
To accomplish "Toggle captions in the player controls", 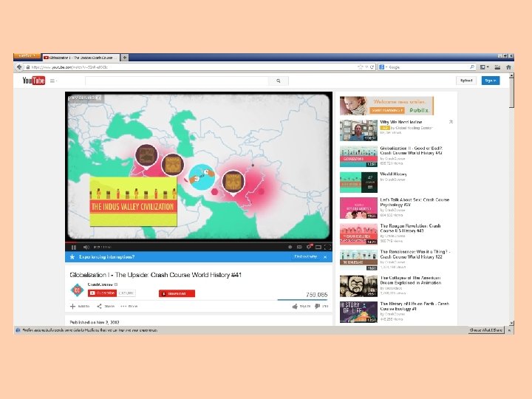I will (x=299, y=247).
